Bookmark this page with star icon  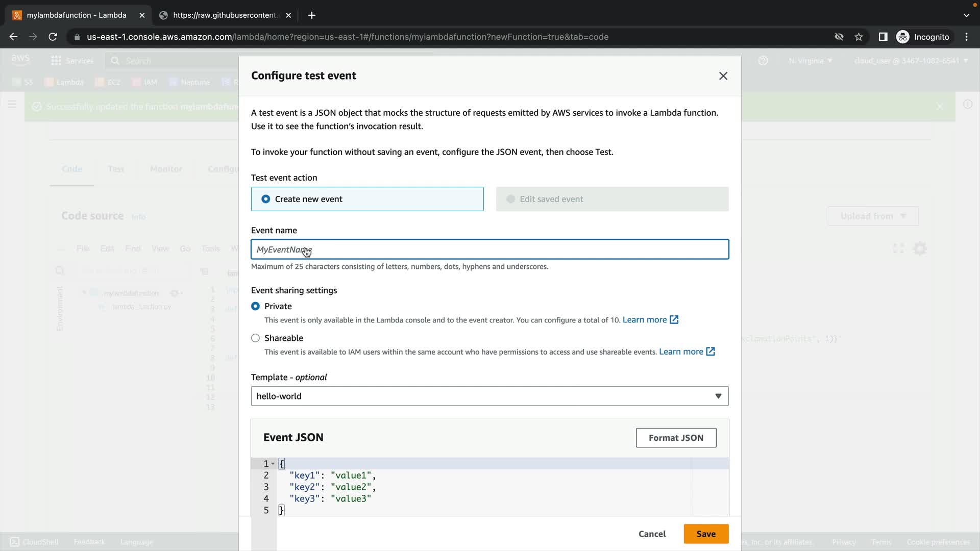coord(859,37)
